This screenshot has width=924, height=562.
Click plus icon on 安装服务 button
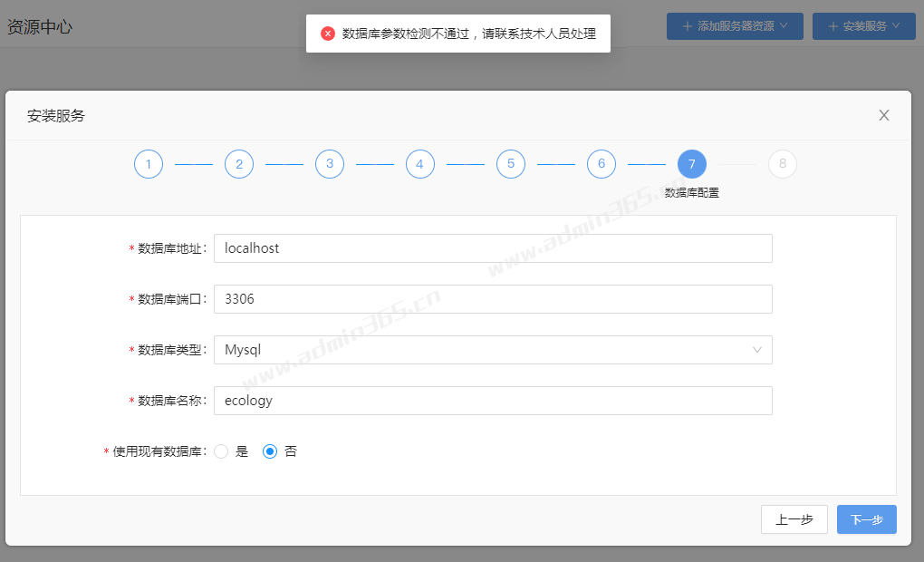[x=833, y=26]
